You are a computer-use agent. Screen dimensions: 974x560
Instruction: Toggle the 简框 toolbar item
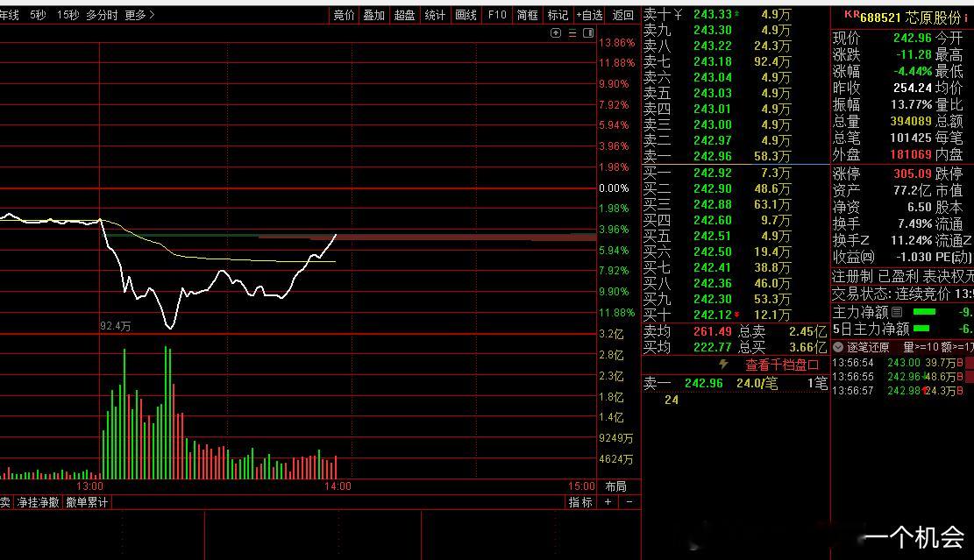[528, 15]
